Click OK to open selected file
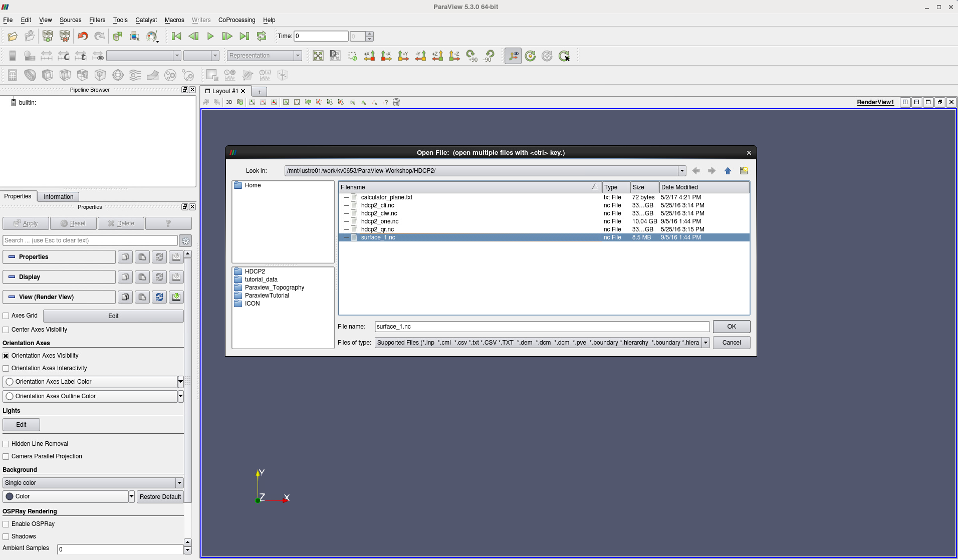 coord(731,327)
